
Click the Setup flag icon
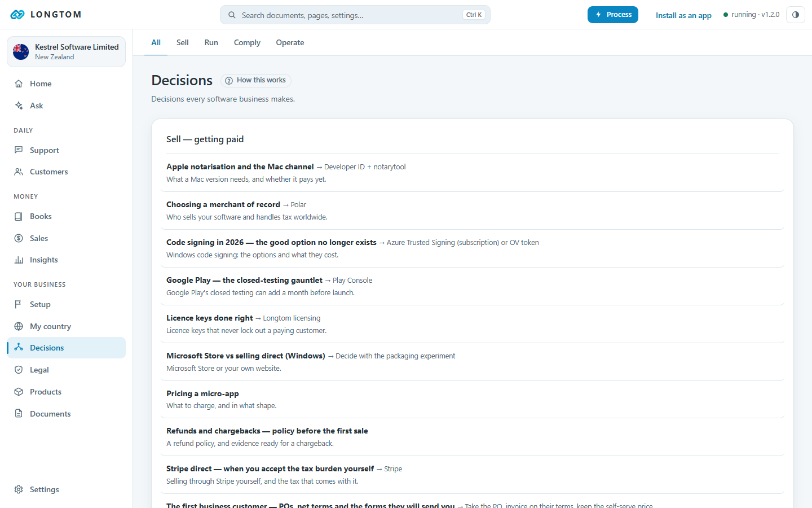click(19, 304)
